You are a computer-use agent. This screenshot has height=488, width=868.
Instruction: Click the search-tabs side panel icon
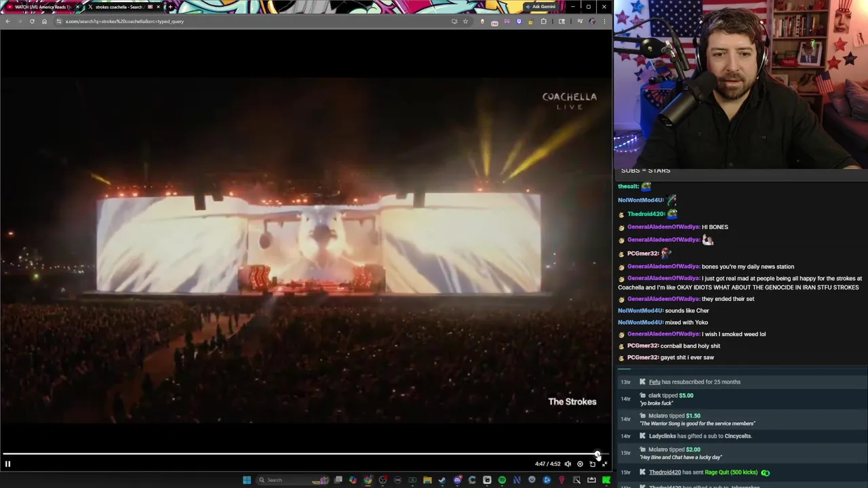561,21
